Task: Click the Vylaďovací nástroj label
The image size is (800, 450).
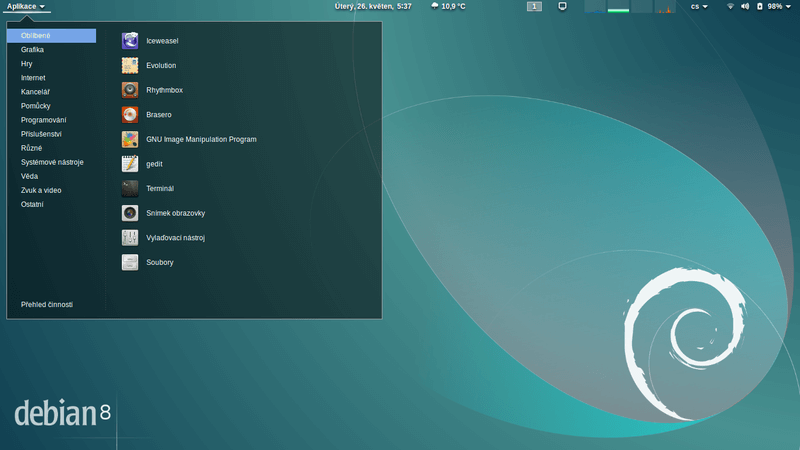Action: (x=176, y=237)
